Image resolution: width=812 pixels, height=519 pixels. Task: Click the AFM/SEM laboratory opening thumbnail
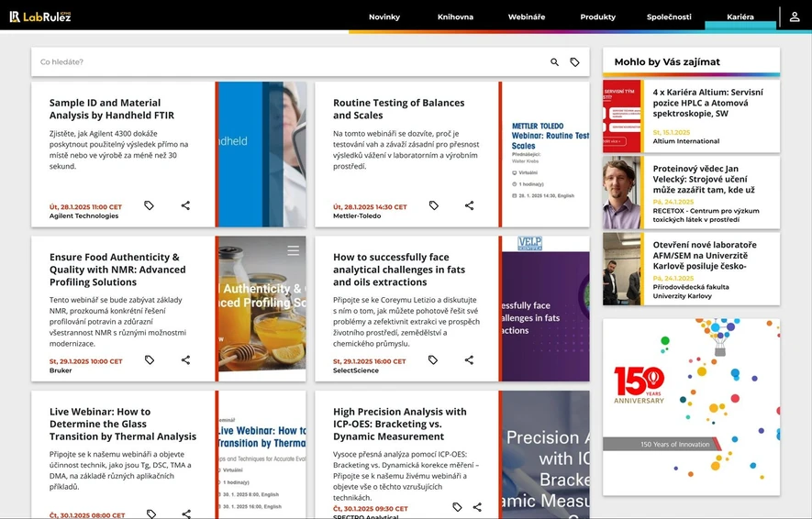coord(621,269)
